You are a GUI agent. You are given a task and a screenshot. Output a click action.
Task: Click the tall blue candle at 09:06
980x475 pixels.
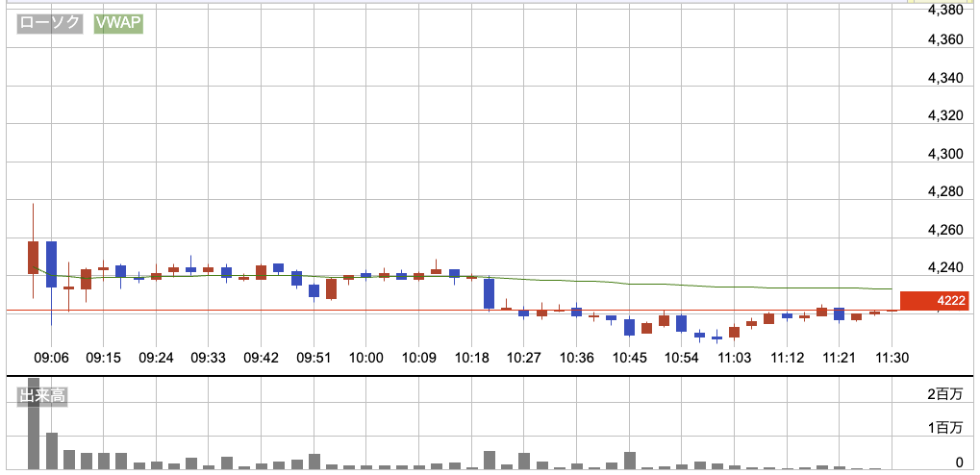(x=51, y=263)
